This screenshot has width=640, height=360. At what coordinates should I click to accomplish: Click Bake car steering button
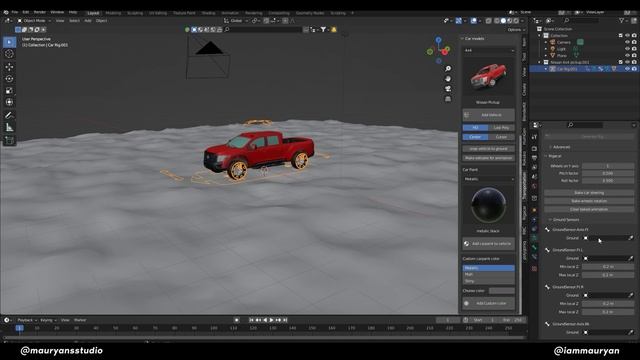589,193
